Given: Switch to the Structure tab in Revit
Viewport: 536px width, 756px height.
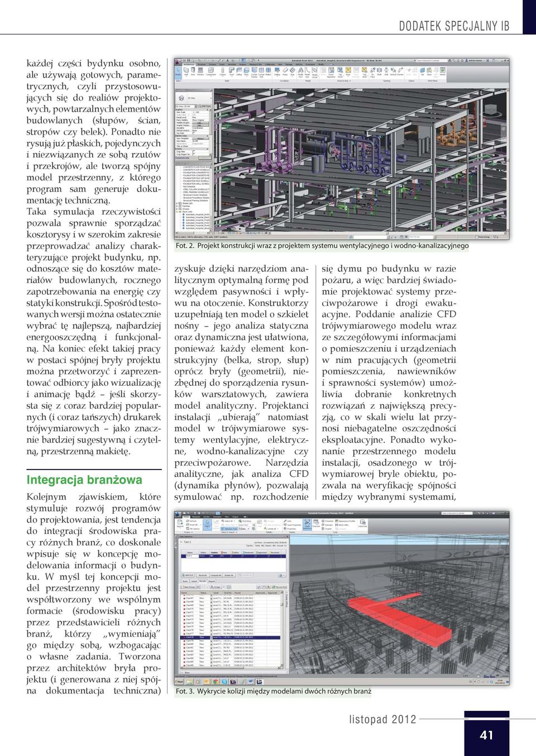Looking at the screenshot, I should [202, 64].
